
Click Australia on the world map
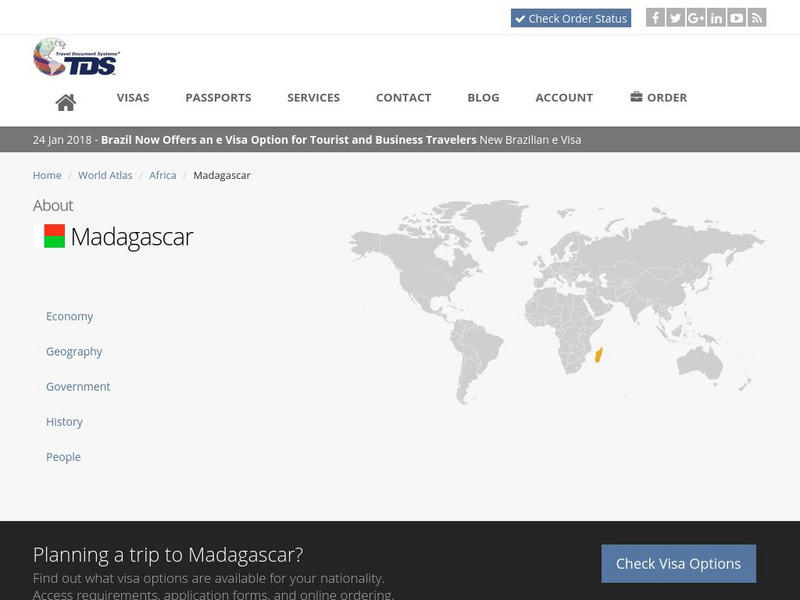tap(699, 362)
